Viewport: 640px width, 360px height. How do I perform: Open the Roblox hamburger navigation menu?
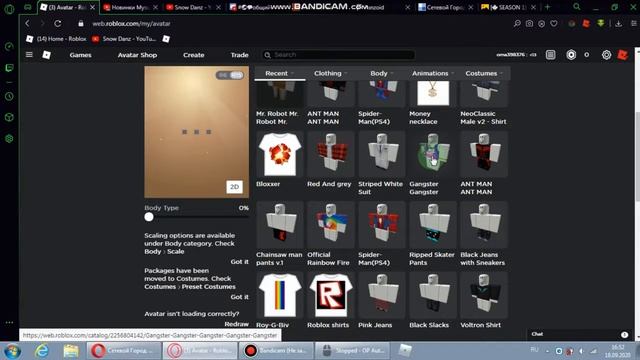coord(29,55)
